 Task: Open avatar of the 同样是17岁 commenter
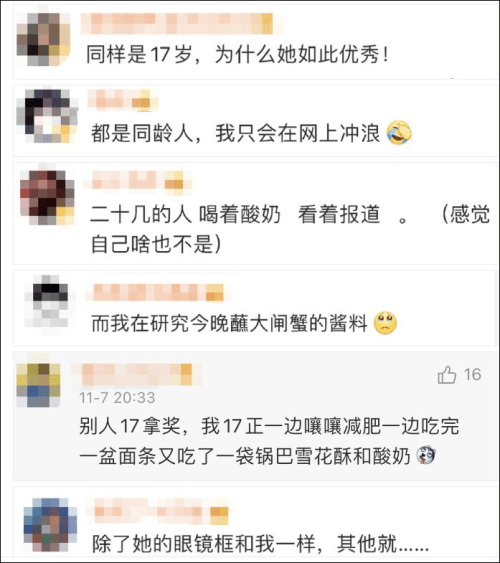[x=43, y=39]
